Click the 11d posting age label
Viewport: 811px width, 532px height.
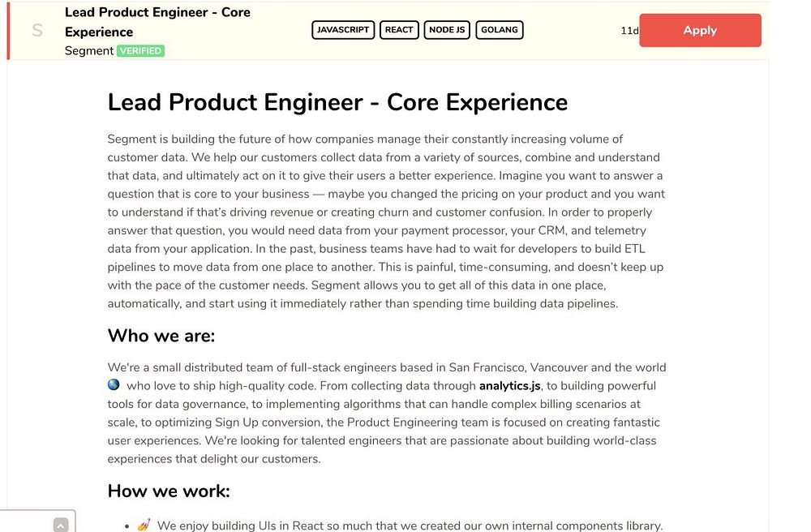click(629, 31)
